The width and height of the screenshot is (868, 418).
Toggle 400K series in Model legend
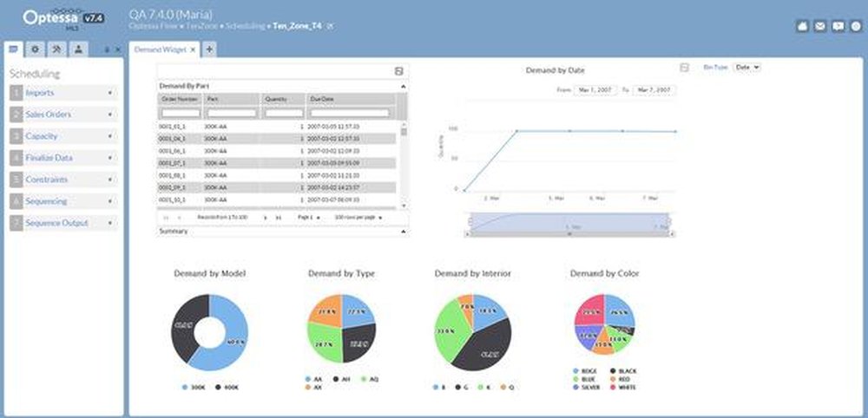[227, 387]
